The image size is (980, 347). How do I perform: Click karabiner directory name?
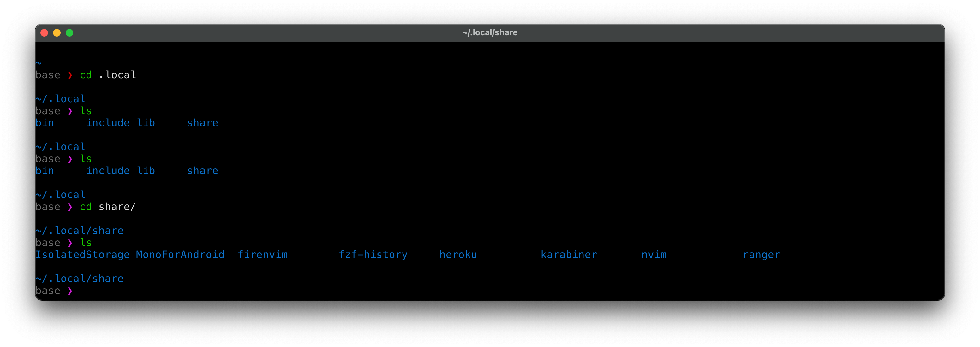[569, 255]
